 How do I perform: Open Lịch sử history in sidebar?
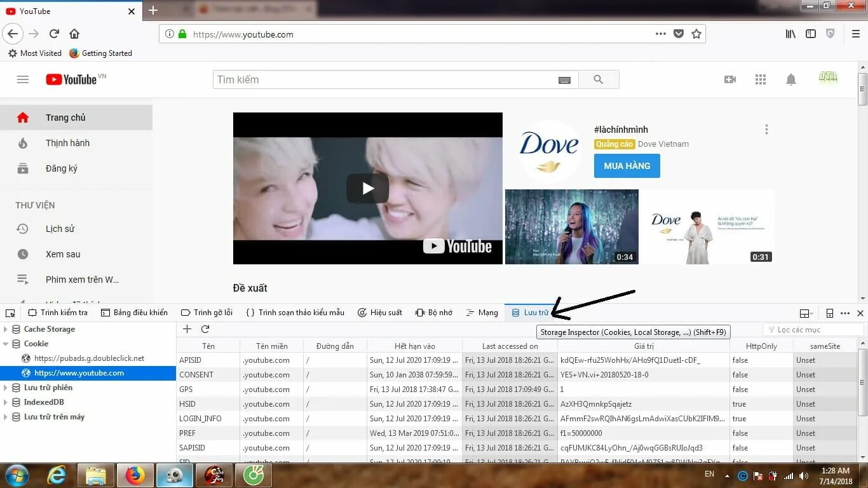(x=76, y=229)
